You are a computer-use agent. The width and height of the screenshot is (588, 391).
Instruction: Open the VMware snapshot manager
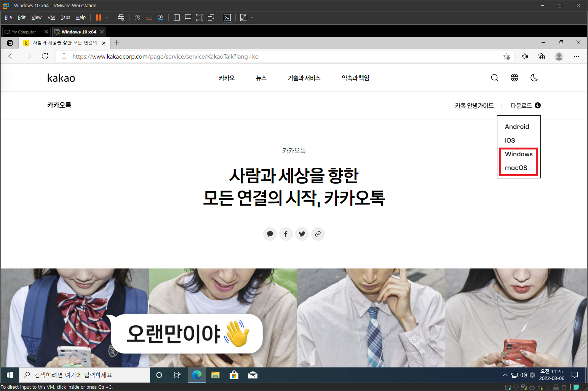160,17
